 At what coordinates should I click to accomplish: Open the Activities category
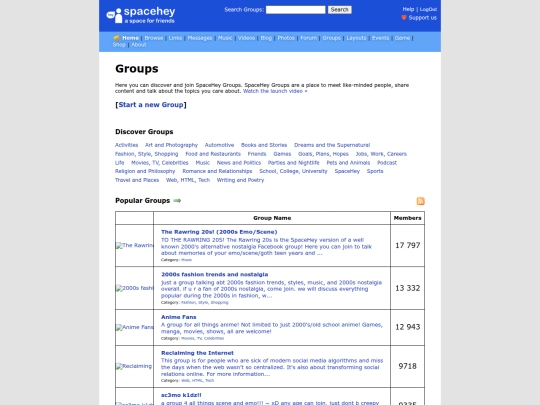point(126,145)
